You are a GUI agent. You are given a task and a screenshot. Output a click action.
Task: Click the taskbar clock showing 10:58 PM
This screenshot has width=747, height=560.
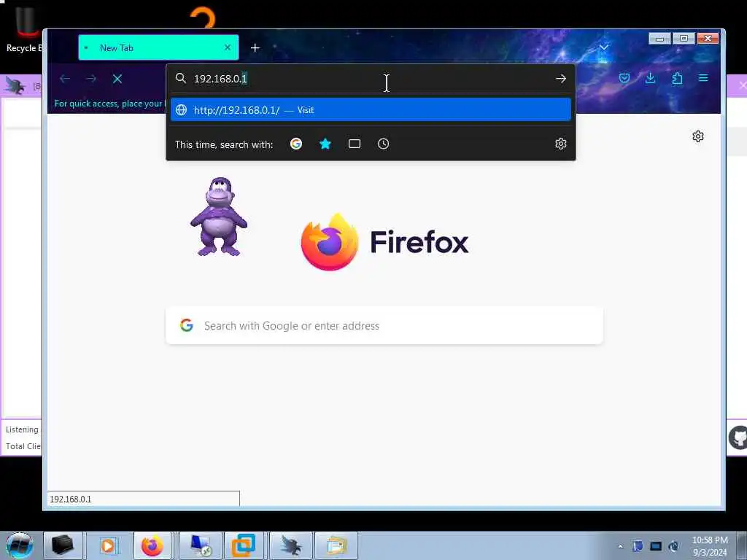(x=710, y=546)
